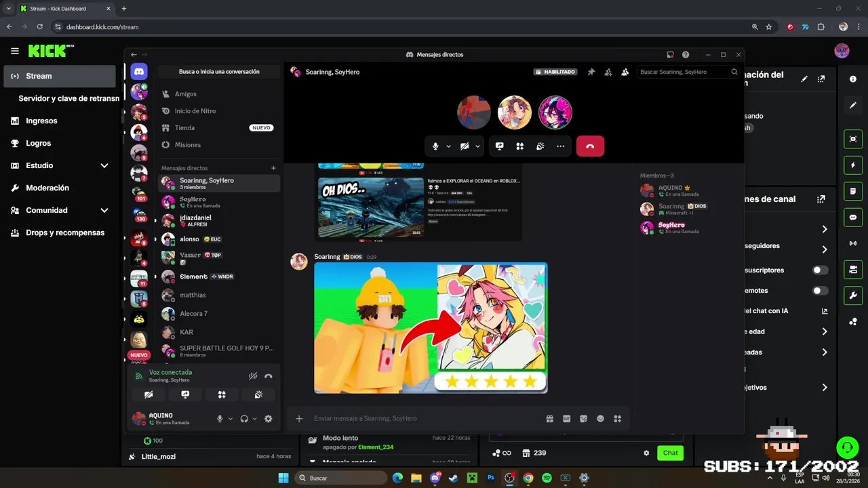Toggle the suscriptores switch in Kick
The height and width of the screenshot is (488, 868).
[821, 270]
